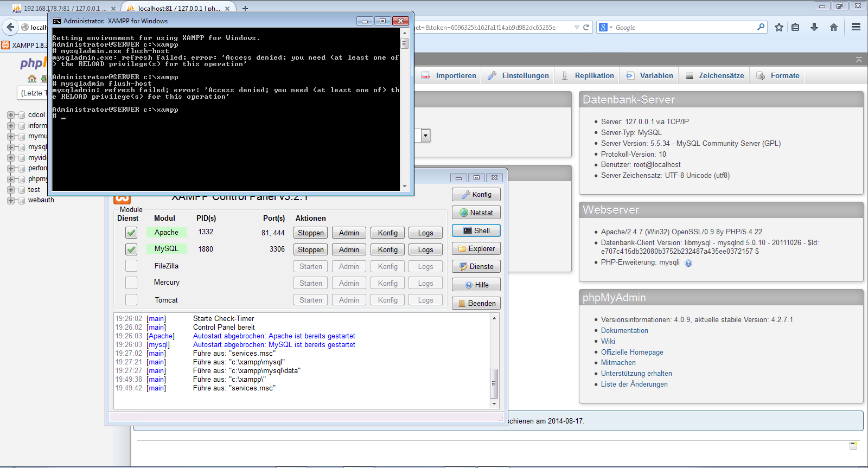Screen dimensions: 868x468
Task: Click the cdcol database icon
Action: click(22, 115)
